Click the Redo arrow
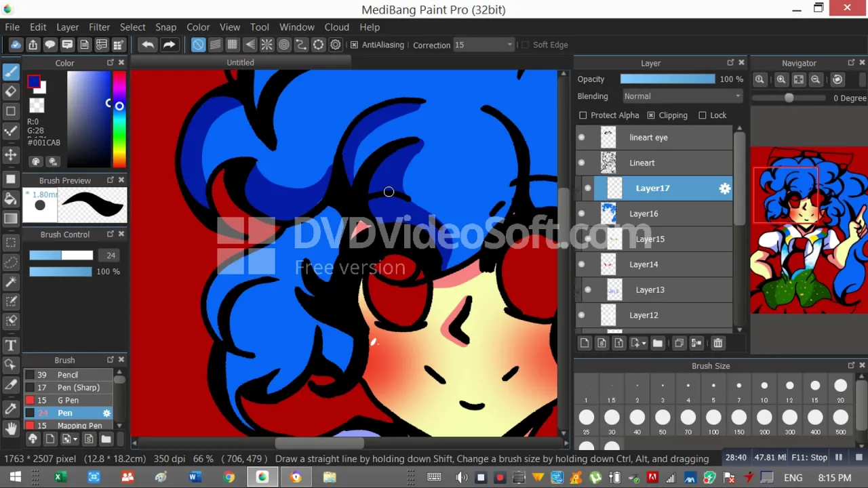Screen dimensions: 868x488 [169, 45]
